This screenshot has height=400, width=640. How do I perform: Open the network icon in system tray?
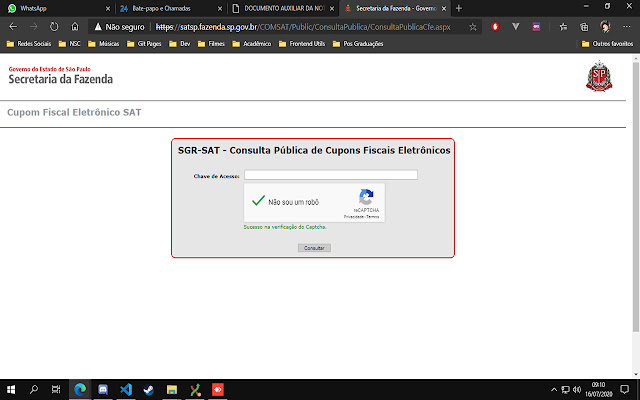(x=565, y=389)
